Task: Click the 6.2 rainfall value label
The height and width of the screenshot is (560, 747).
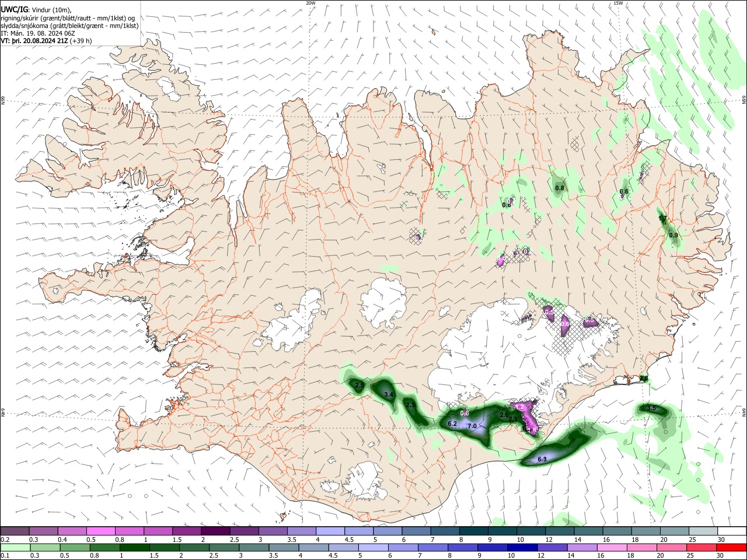Action: tap(452, 423)
